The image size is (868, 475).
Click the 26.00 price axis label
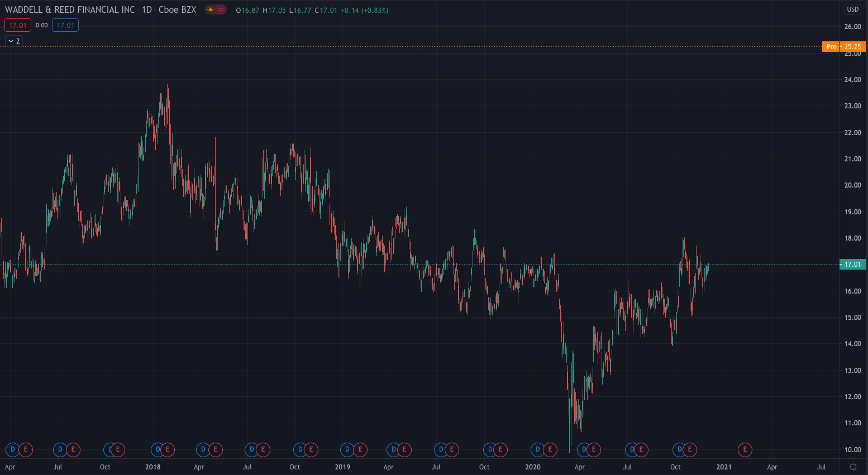tap(853, 27)
